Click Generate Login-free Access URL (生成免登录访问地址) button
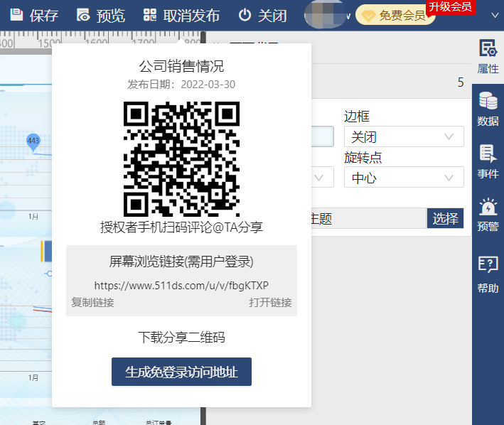Screen dimensions: 504x425 point(181,372)
